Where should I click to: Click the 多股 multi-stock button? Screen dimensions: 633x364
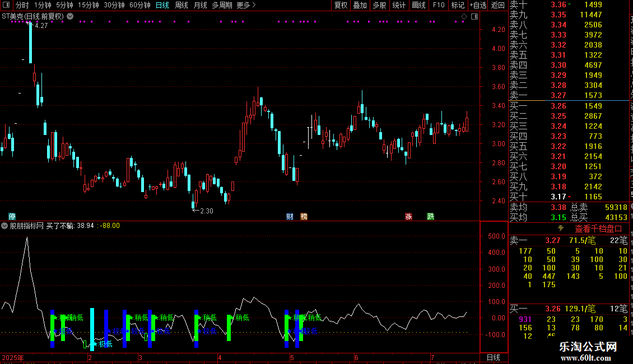tap(379, 5)
